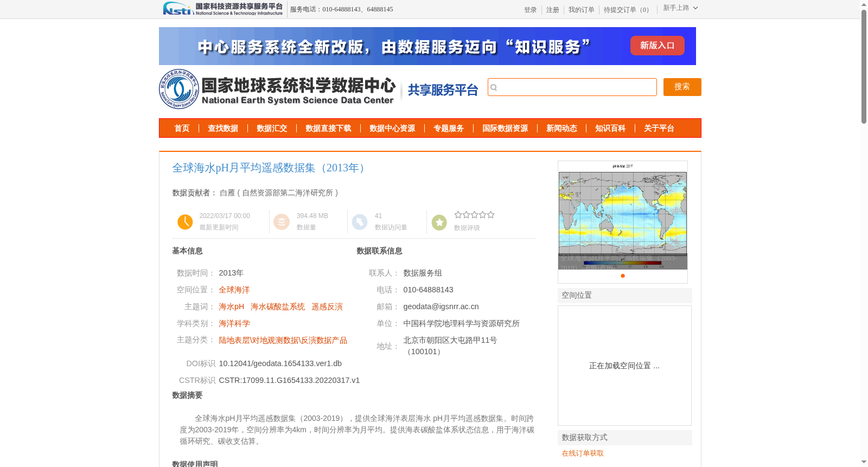The height and width of the screenshot is (467, 868).
Task: Click the orange 搜索 button
Action: [682, 87]
